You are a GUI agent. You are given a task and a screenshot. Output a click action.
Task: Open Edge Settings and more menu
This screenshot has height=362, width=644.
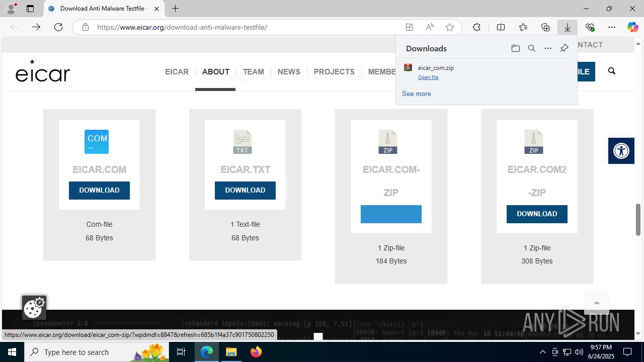pyautogui.click(x=612, y=27)
